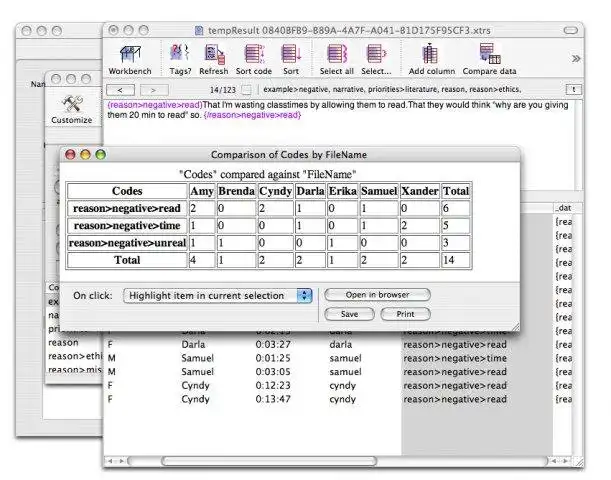611x480 pixels.
Task: Click the Total value 6 for reason>negative>read
Action: tap(456, 208)
